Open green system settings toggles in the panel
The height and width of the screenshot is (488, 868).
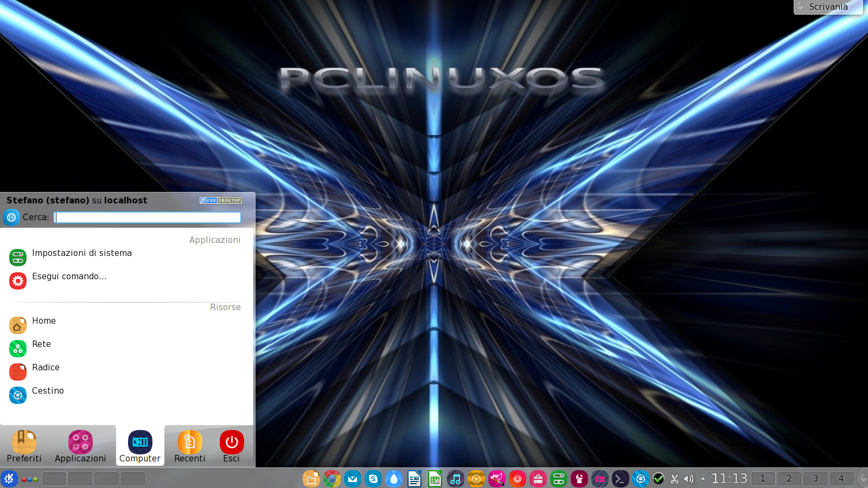pyautogui.click(x=558, y=479)
